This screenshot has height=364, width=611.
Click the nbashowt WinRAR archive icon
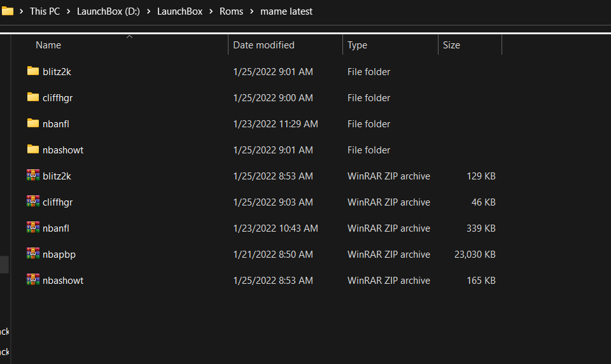pos(32,280)
